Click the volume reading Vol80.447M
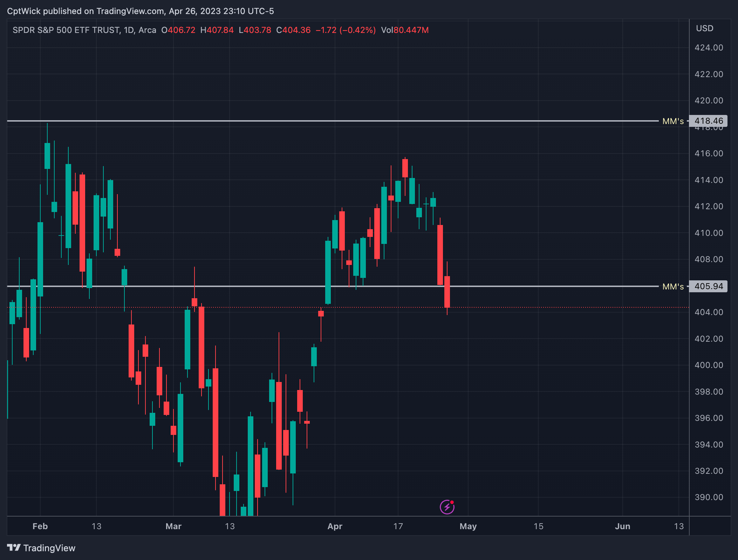The width and height of the screenshot is (738, 560). pos(405,30)
